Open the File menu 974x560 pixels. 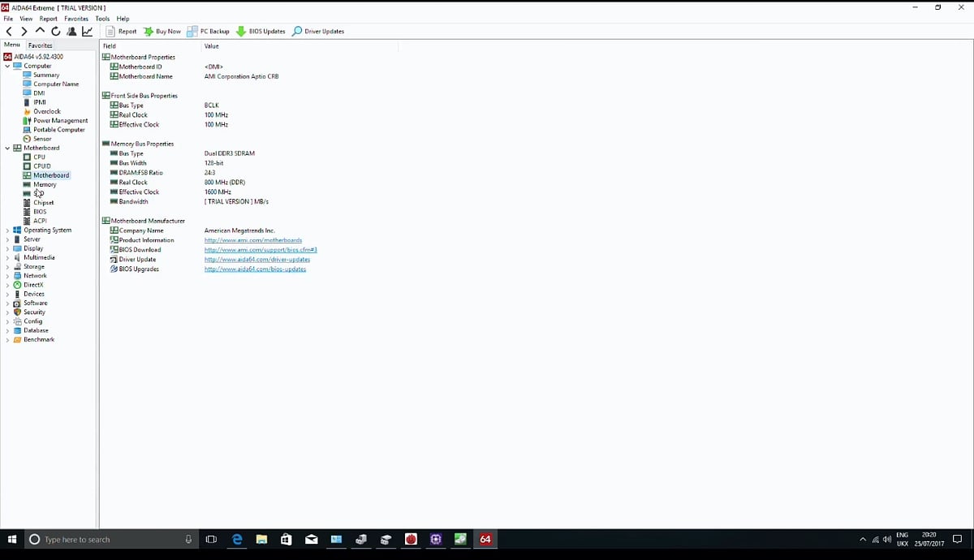tap(8, 19)
